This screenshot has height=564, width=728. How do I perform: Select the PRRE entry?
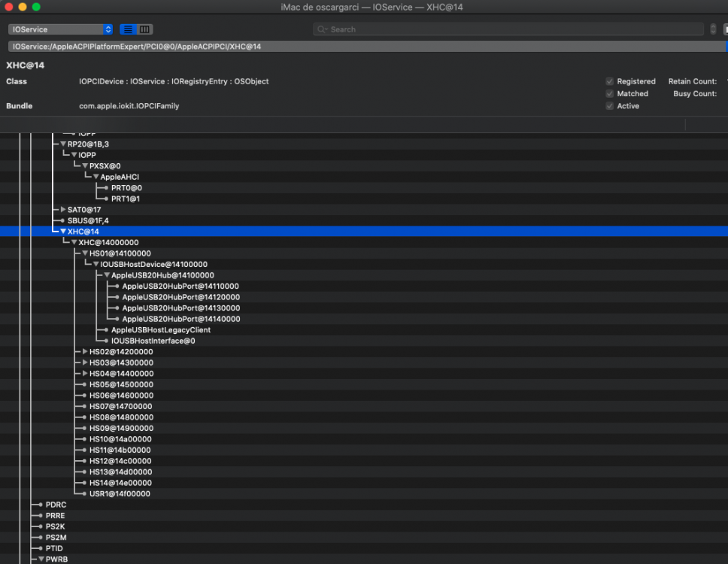pyautogui.click(x=55, y=516)
